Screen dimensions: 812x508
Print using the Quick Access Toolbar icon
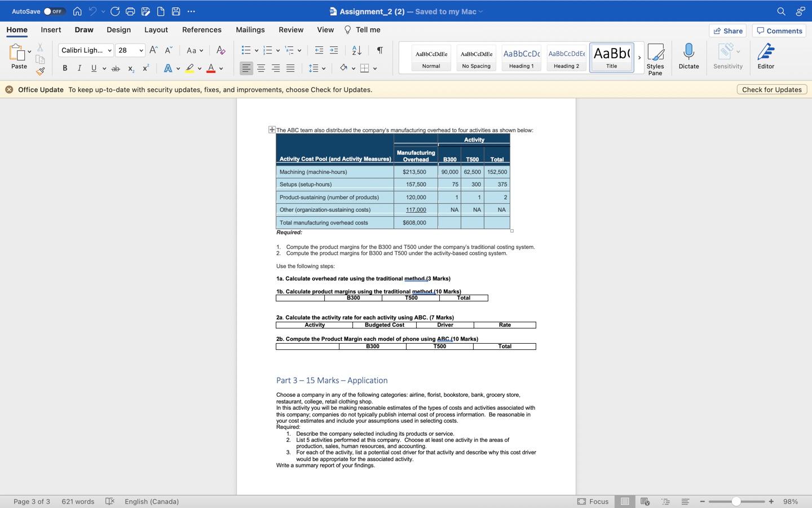point(129,11)
